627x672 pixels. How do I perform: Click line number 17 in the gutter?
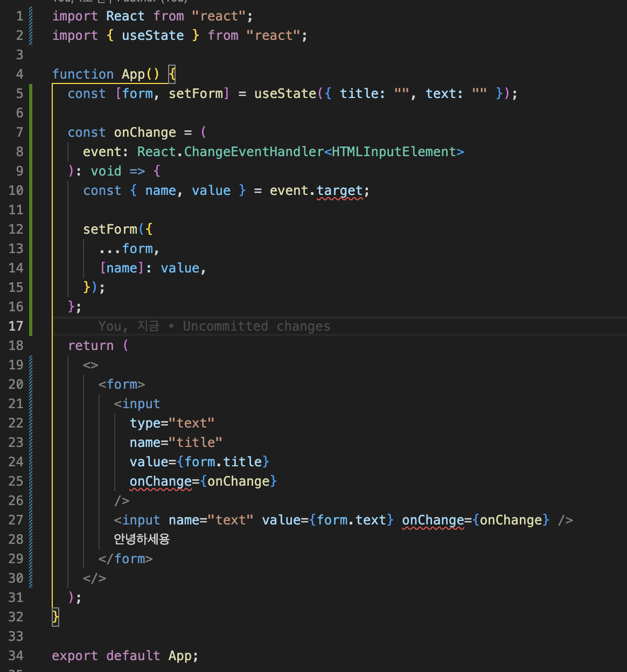[16, 326]
